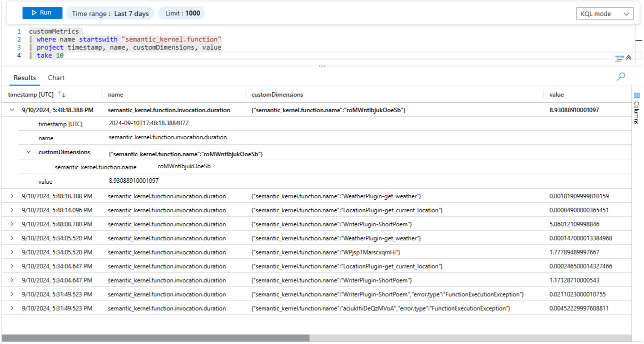Screen dimensions: 644x344
Task: Switch to the Chart tab
Action: pos(56,78)
